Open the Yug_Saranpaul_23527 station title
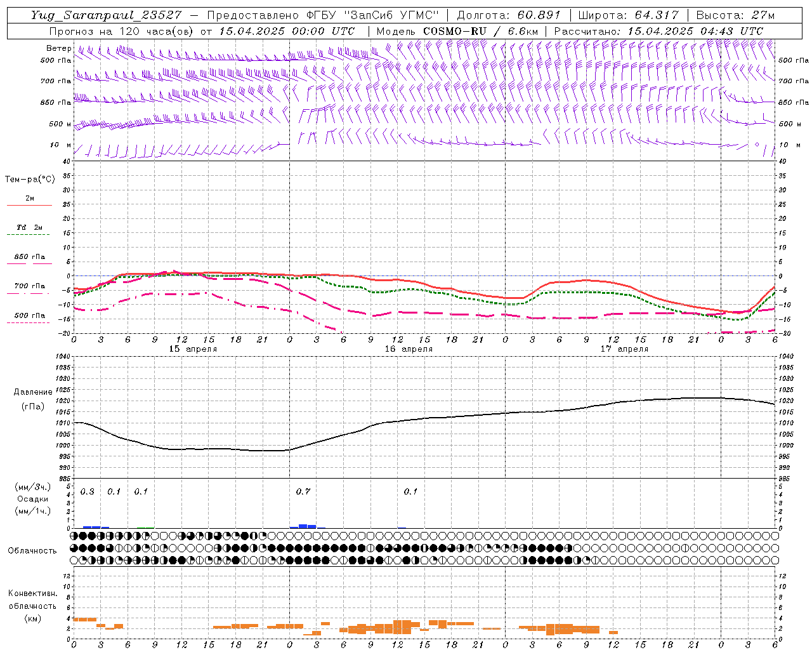The width and height of the screenshot is (812, 650). click(x=106, y=15)
